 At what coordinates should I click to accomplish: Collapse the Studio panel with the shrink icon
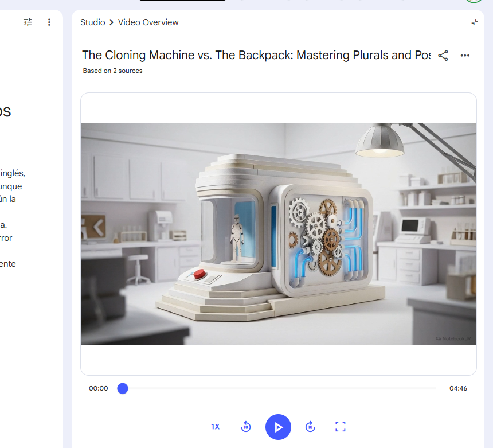[475, 22]
